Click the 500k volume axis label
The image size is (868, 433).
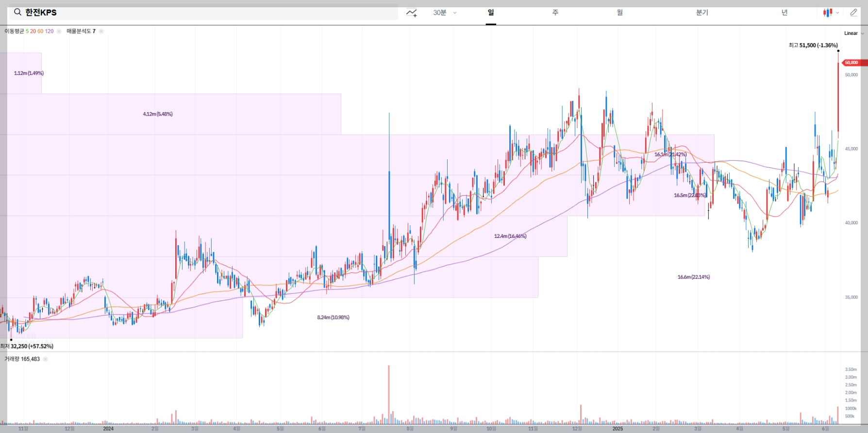tap(850, 416)
